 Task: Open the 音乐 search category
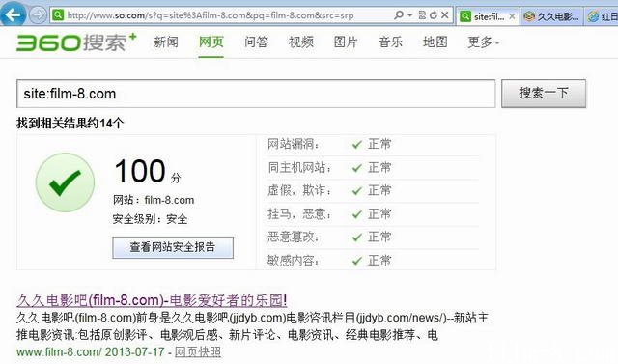390,42
